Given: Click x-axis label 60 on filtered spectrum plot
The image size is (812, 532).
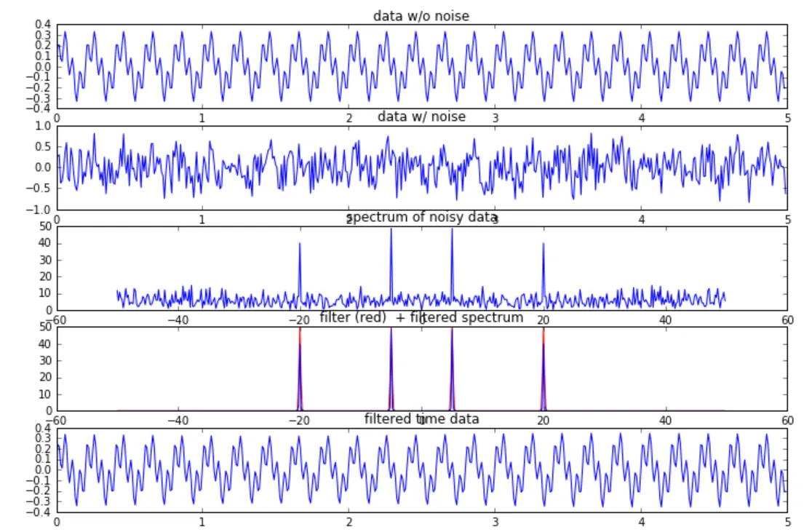Looking at the screenshot, I should tap(787, 421).
